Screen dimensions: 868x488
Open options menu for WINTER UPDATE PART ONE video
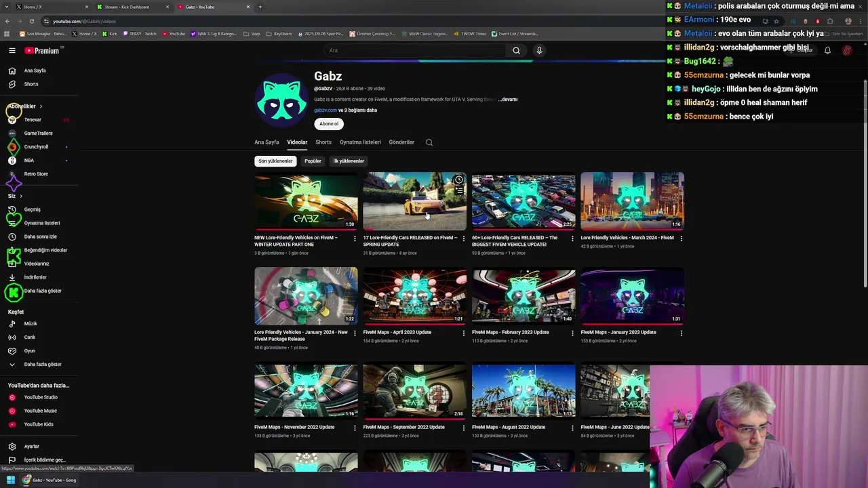[x=355, y=239]
